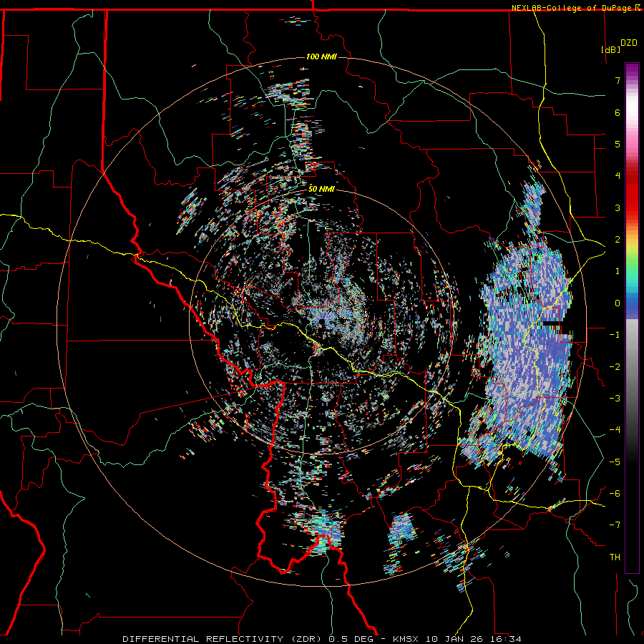Select the 0 value on the color scale
644x644 pixels.
click(x=618, y=303)
